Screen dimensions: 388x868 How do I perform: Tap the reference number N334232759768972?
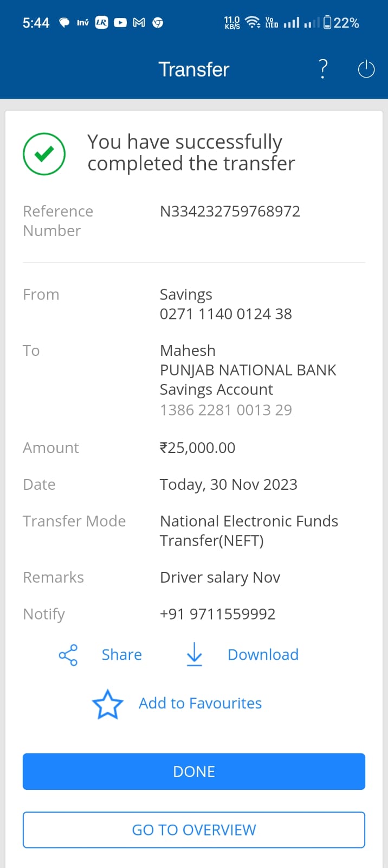pos(230,212)
